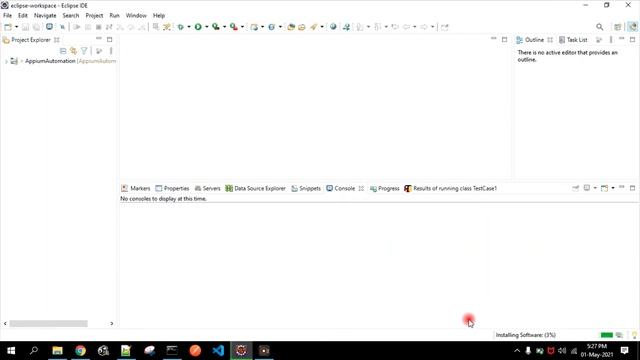
Task: Switch to the Task List tab
Action: coord(573,40)
